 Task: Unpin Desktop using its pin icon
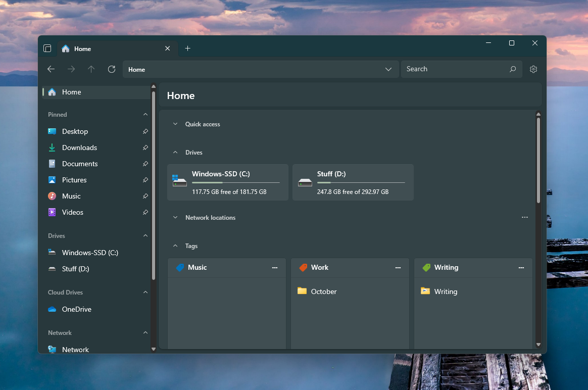coord(145,131)
